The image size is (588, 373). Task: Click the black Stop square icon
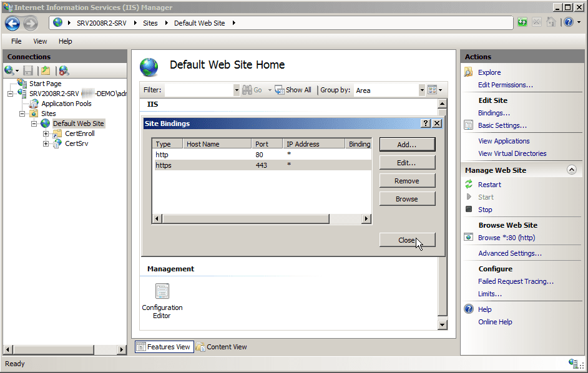point(469,209)
